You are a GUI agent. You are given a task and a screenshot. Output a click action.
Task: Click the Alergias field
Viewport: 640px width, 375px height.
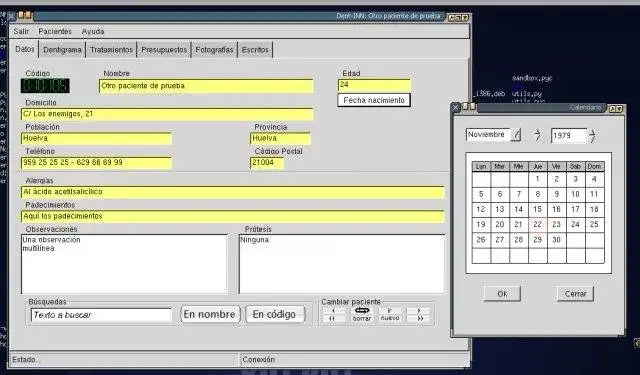[x=233, y=192]
